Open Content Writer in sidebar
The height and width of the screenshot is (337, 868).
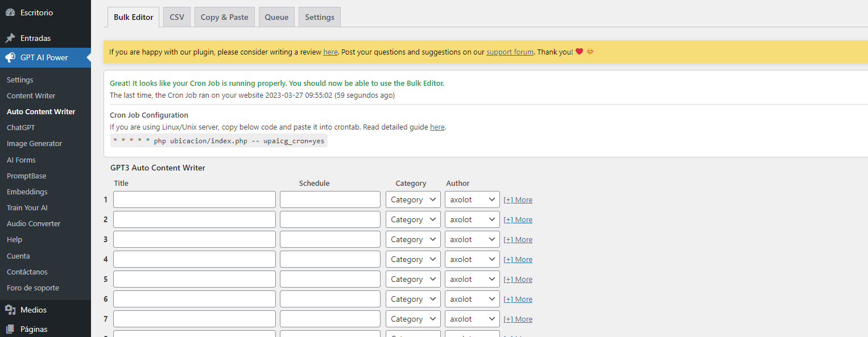pyautogui.click(x=31, y=95)
